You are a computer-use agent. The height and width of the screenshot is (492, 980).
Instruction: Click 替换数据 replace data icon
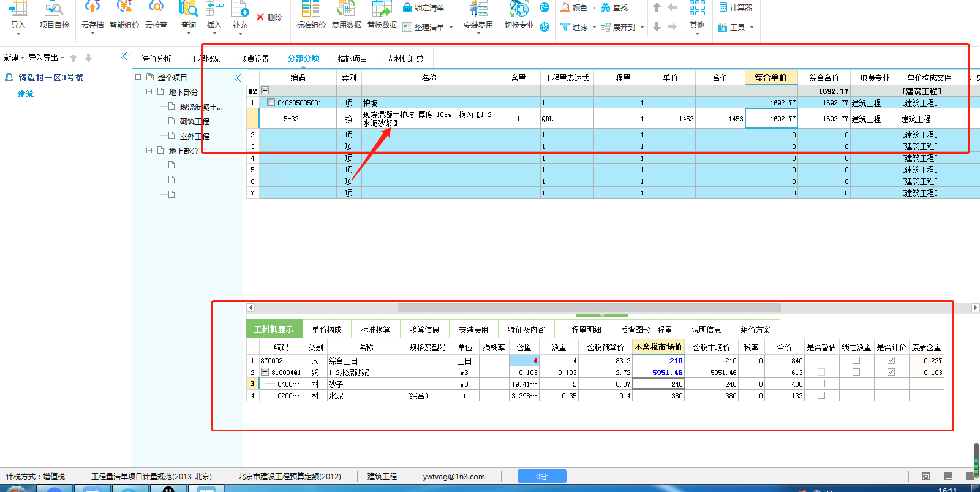382,9
